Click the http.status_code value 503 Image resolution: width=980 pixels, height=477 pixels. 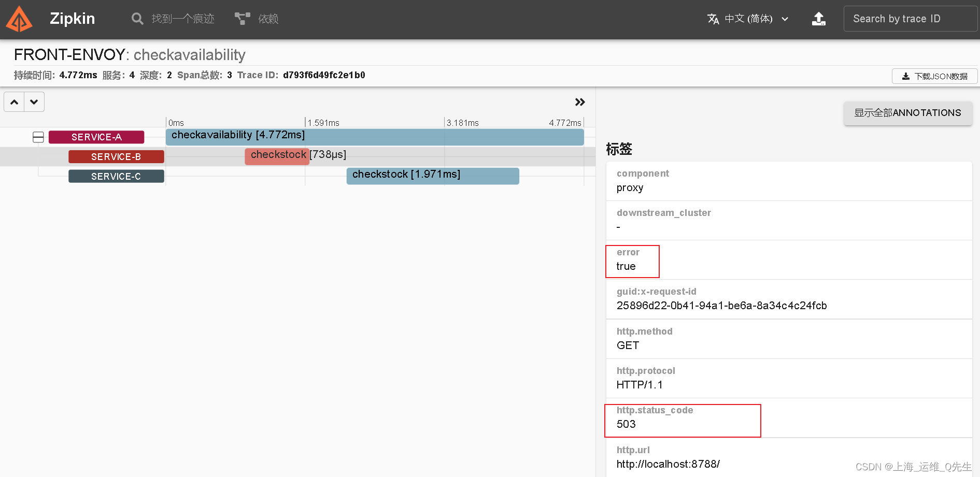[x=626, y=424]
